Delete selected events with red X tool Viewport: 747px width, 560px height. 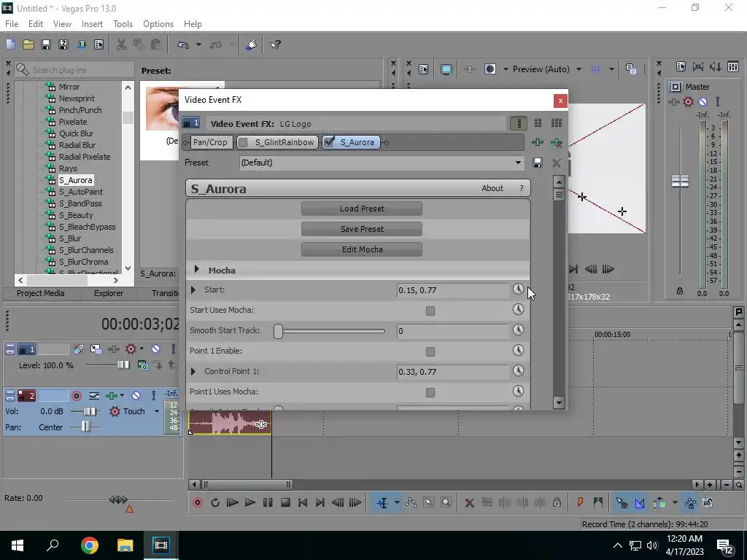tap(469, 502)
